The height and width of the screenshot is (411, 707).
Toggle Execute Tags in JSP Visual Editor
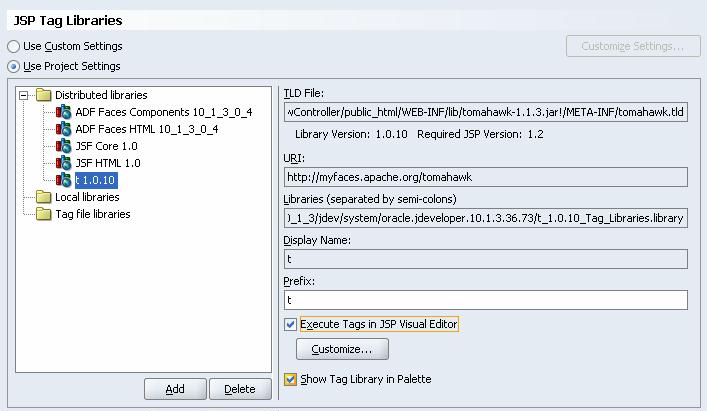(291, 325)
